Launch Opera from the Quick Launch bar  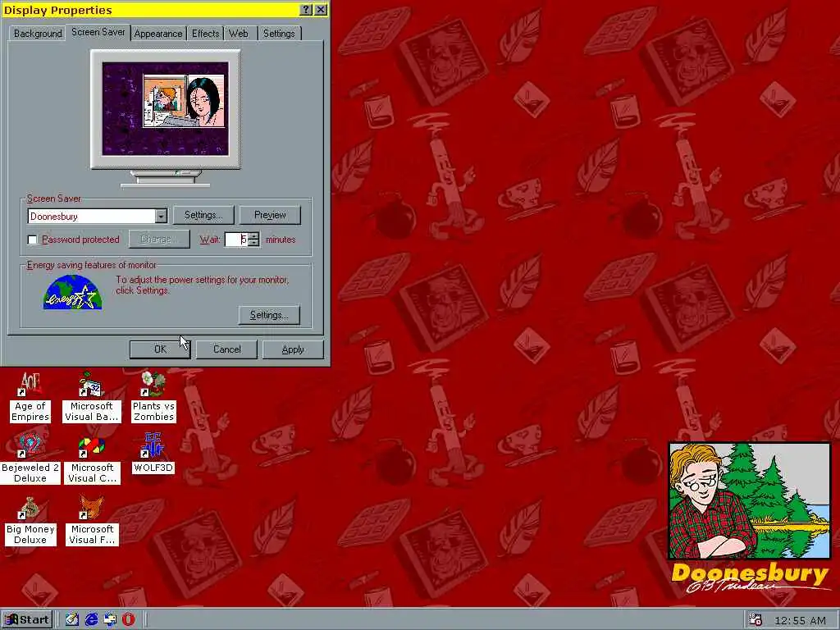[x=129, y=619]
